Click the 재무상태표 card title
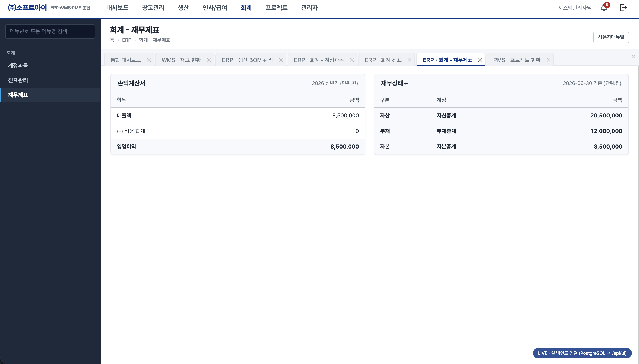The image size is (639, 364). click(x=395, y=83)
